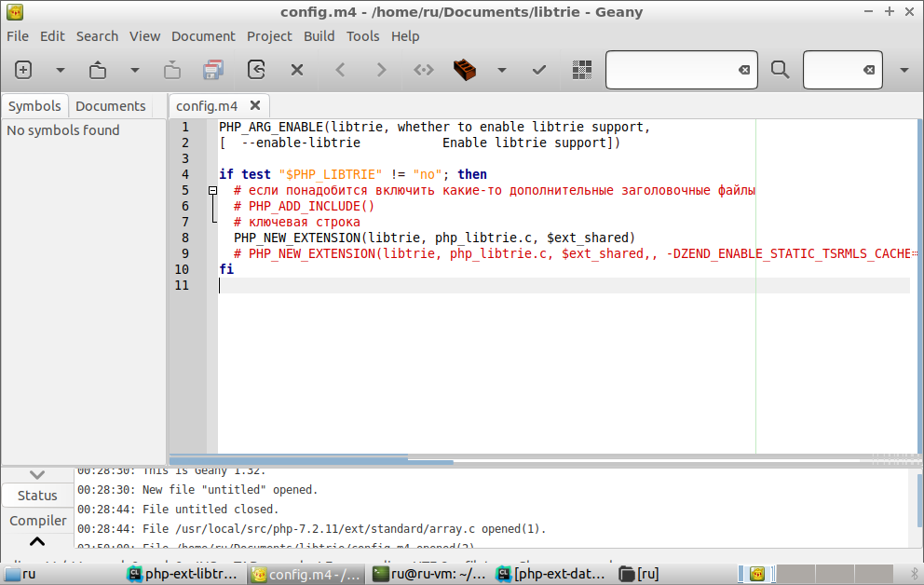Open the Project menu

pos(269,36)
